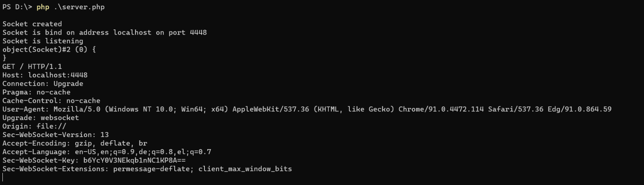Click the object(Socket)#2 dump line

pyautogui.click(x=49, y=50)
